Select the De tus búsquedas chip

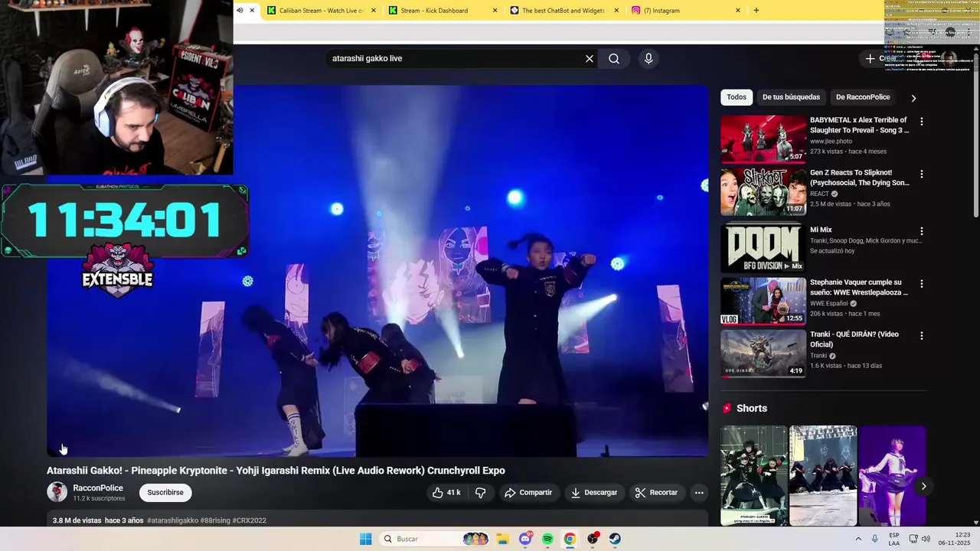pyautogui.click(x=791, y=97)
